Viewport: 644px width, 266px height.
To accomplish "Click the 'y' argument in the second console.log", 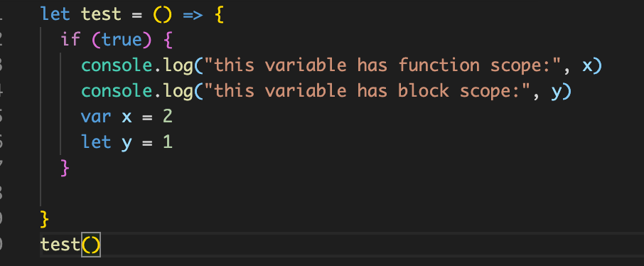I will click(557, 92).
